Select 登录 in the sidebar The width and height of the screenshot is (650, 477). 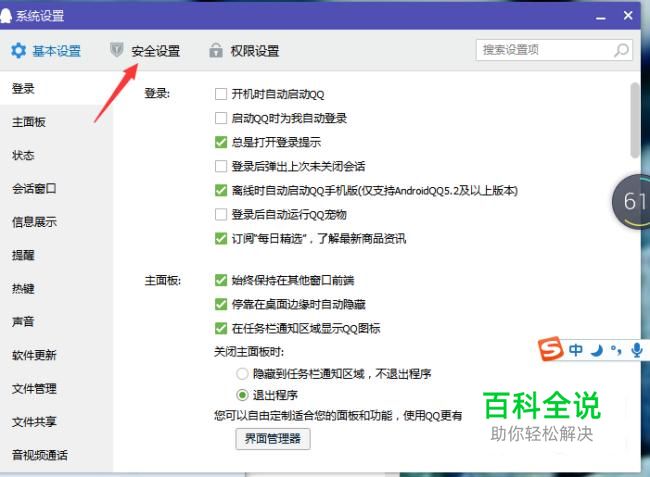pos(56,88)
